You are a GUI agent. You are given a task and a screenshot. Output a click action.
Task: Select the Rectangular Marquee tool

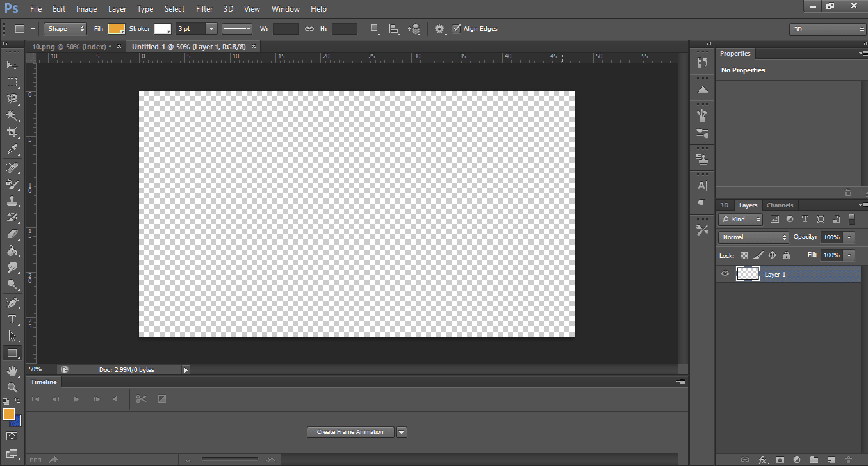tap(12, 83)
